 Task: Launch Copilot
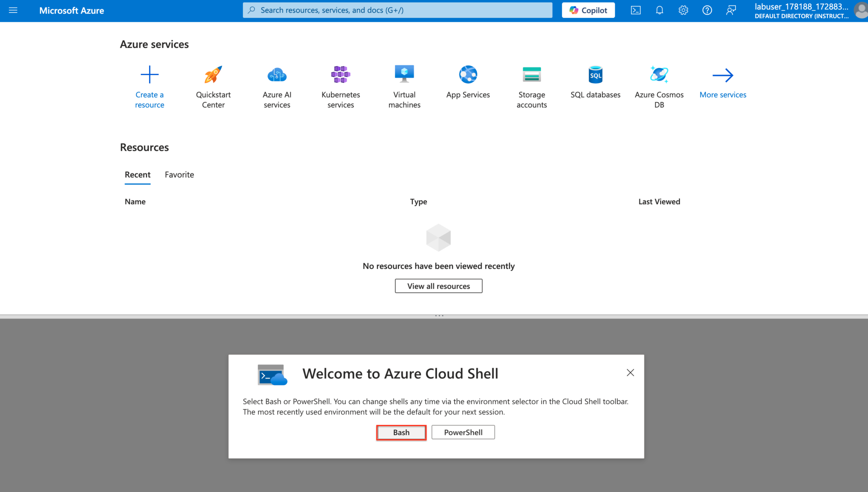(588, 10)
